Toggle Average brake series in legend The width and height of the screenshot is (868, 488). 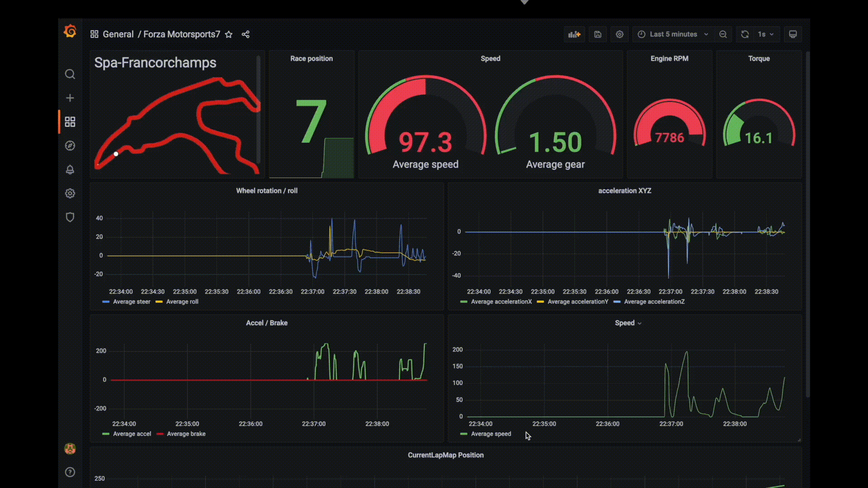point(186,434)
